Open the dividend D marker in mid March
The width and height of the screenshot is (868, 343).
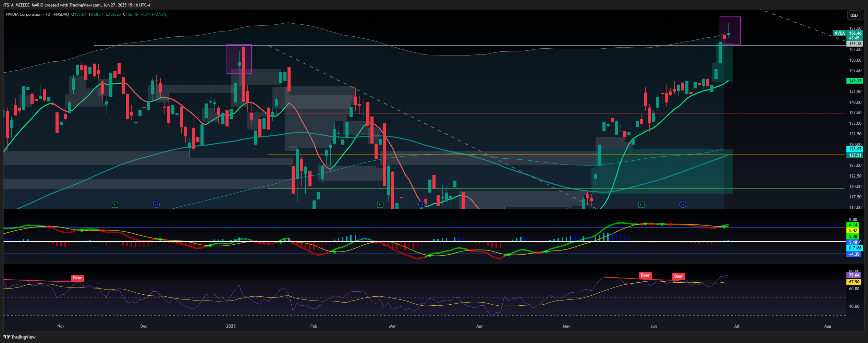pyautogui.click(x=421, y=205)
